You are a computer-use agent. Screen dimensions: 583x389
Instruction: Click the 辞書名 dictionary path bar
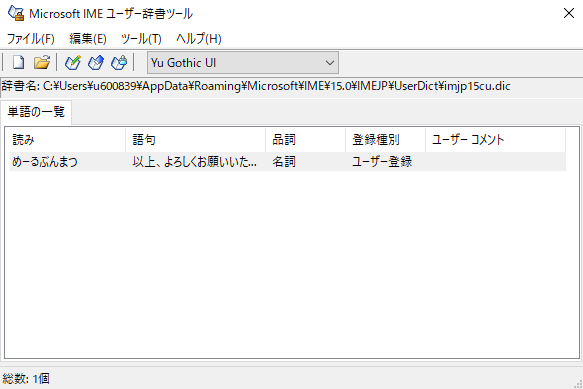pyautogui.click(x=292, y=86)
